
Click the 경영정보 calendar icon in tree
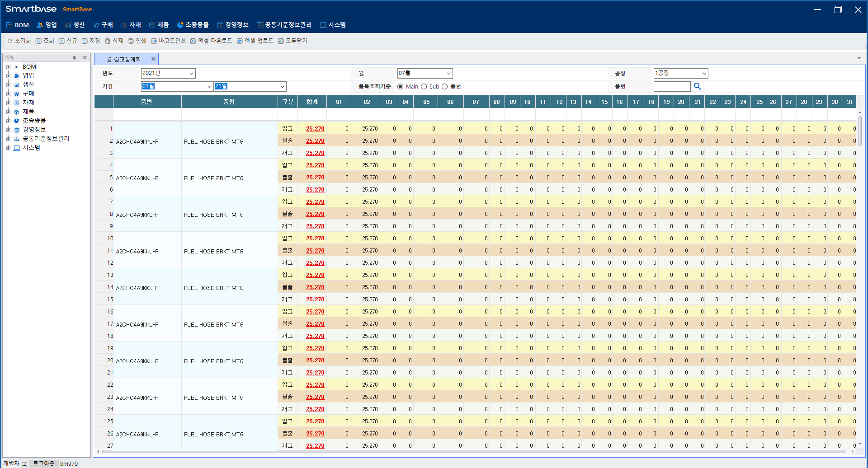pos(17,130)
